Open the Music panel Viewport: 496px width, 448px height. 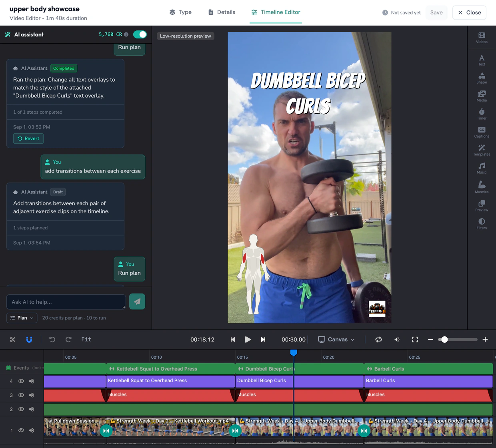pyautogui.click(x=482, y=168)
